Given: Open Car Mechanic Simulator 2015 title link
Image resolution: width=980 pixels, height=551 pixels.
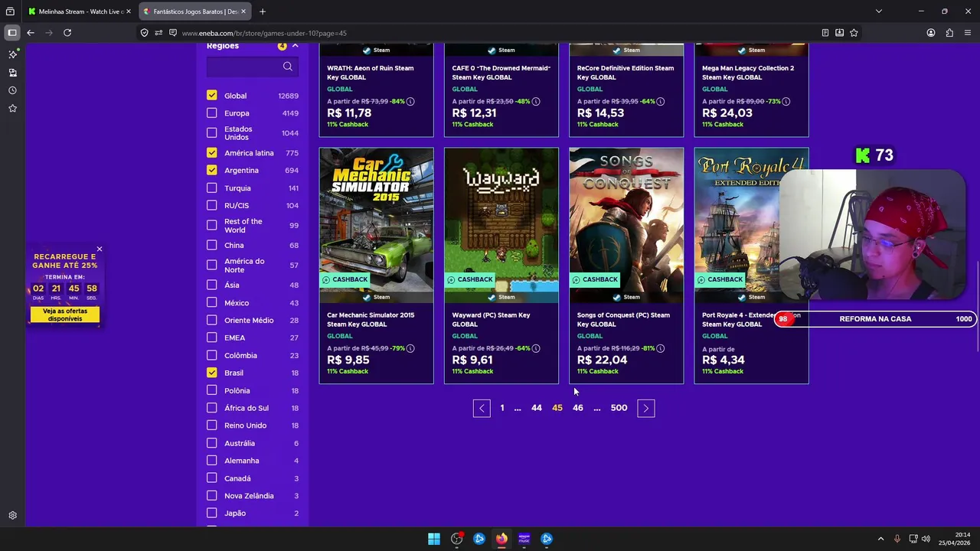Looking at the screenshot, I should click(x=371, y=319).
